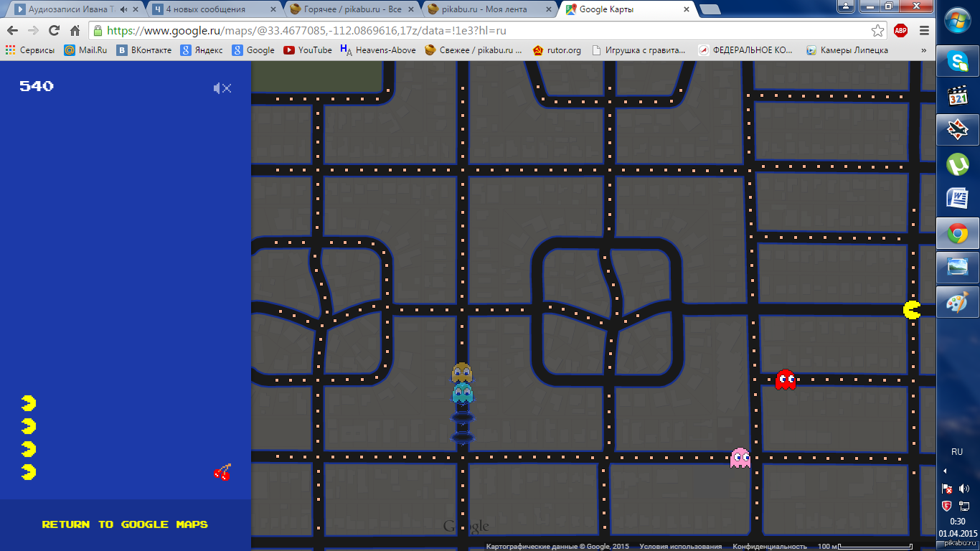Open the Paint taskbar icon
Image resolution: width=980 pixels, height=551 pixels.
pyautogui.click(x=958, y=302)
